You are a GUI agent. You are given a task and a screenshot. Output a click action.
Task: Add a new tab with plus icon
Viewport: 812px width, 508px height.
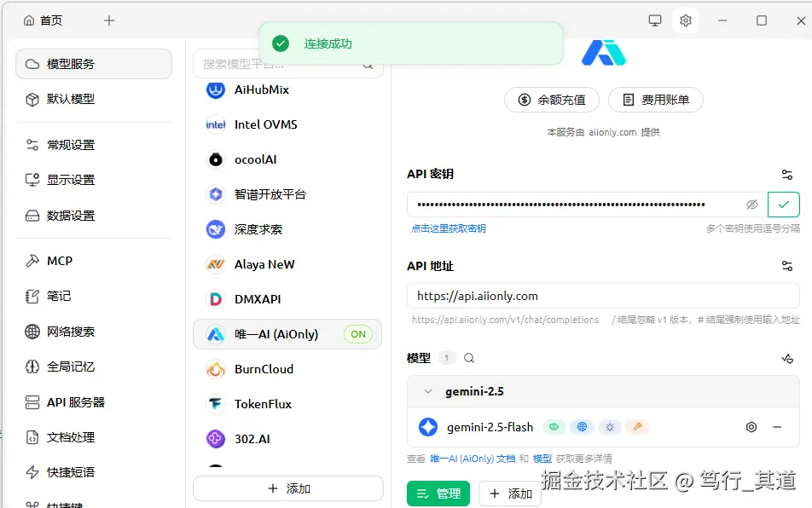(109, 20)
